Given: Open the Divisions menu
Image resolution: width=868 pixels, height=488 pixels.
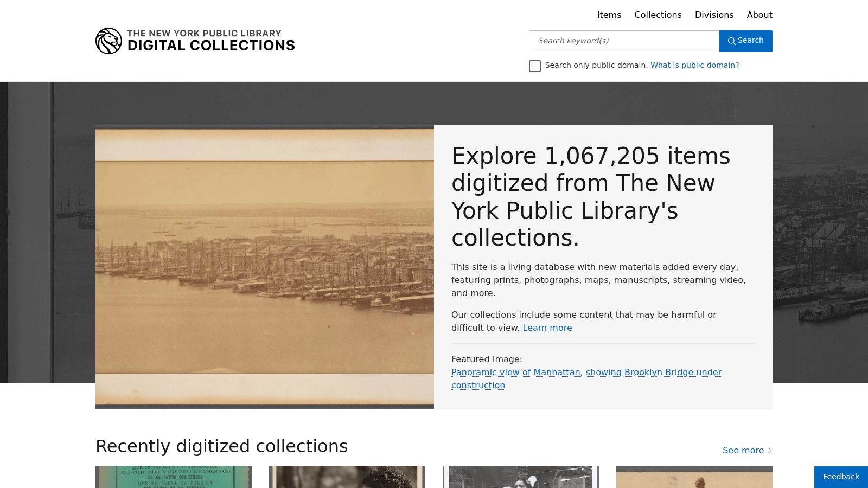Looking at the screenshot, I should pyautogui.click(x=714, y=15).
